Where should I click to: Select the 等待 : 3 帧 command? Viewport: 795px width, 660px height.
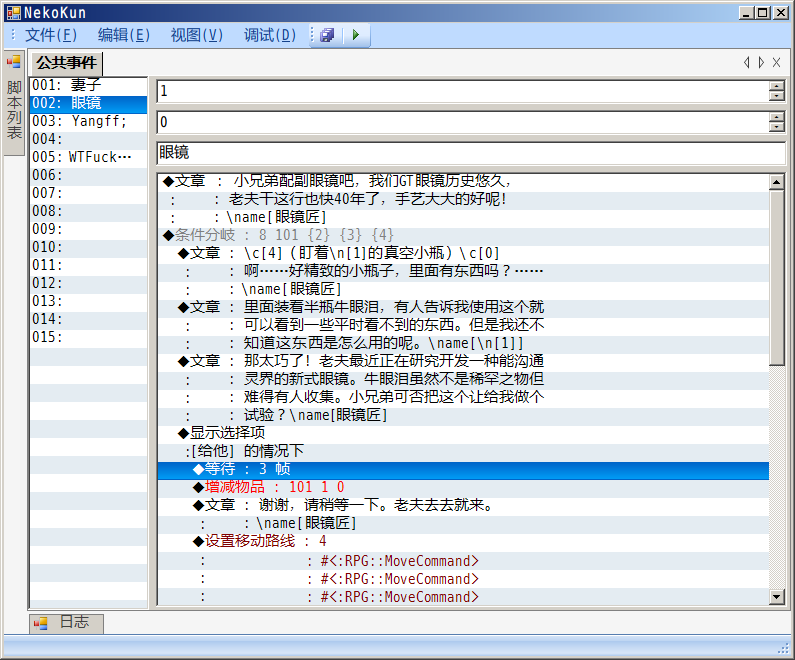(x=463, y=469)
